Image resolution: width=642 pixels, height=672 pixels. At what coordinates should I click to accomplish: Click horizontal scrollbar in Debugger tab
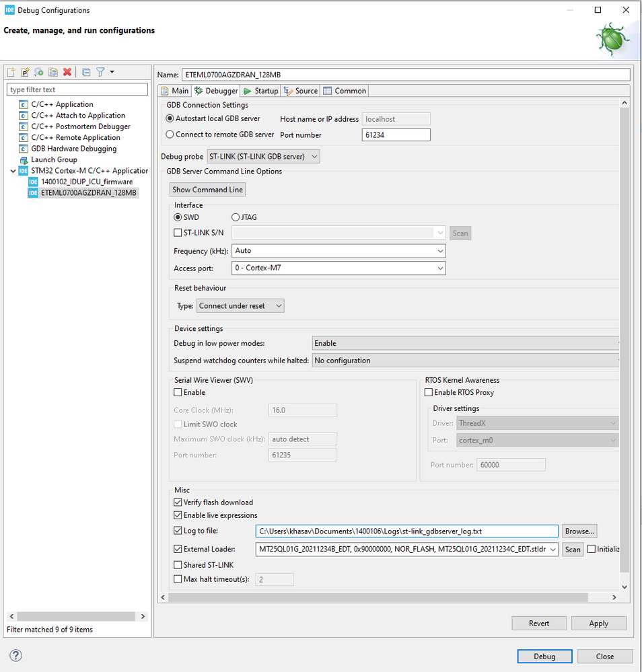(378, 597)
